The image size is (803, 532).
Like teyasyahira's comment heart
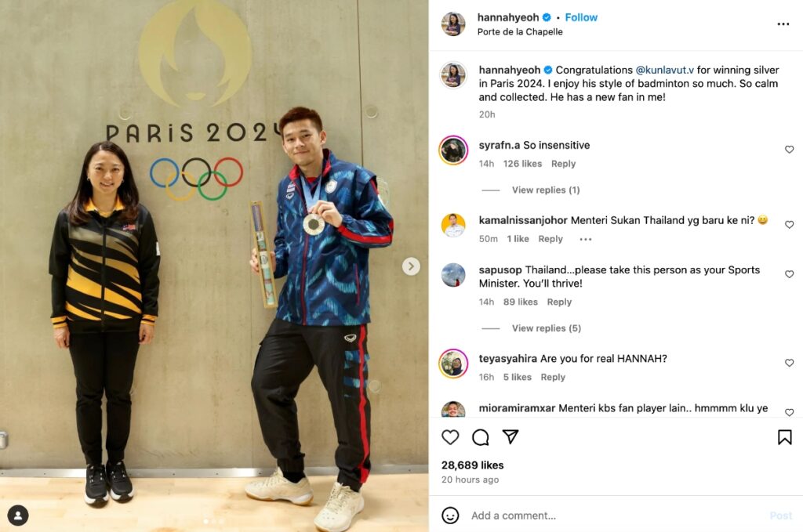pyautogui.click(x=789, y=363)
